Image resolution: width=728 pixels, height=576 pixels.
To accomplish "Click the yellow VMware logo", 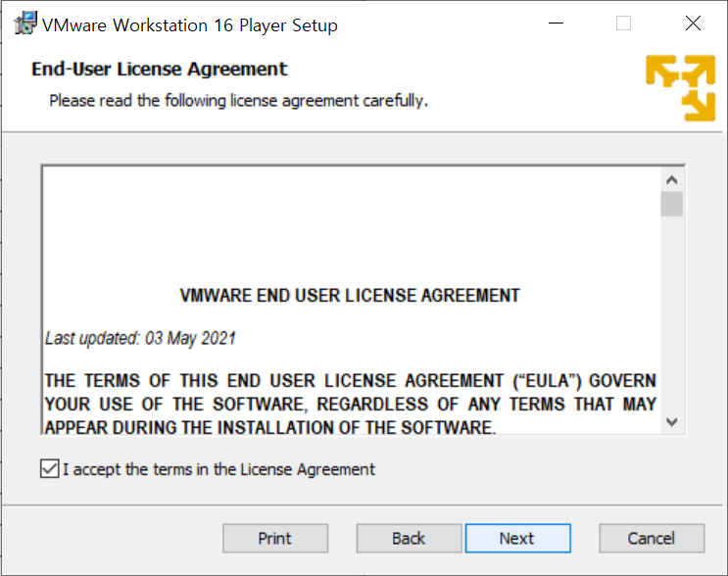I will coord(681,88).
